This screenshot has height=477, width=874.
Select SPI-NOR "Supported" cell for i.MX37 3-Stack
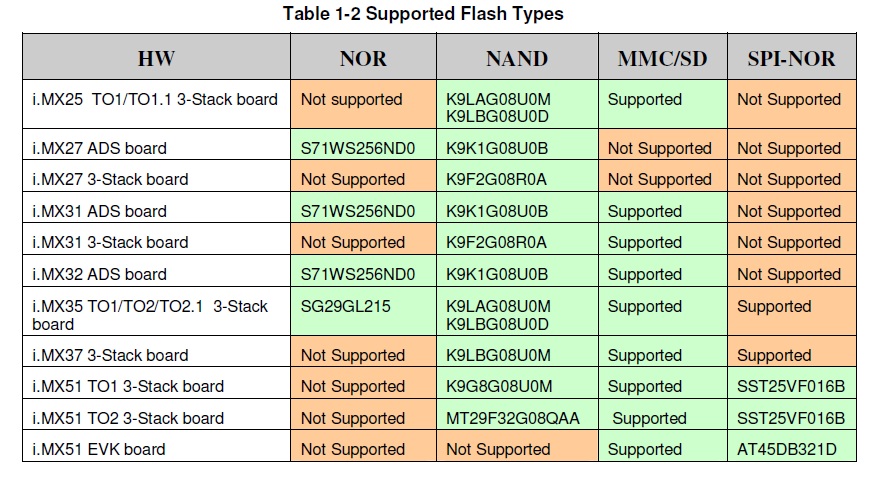click(x=774, y=355)
